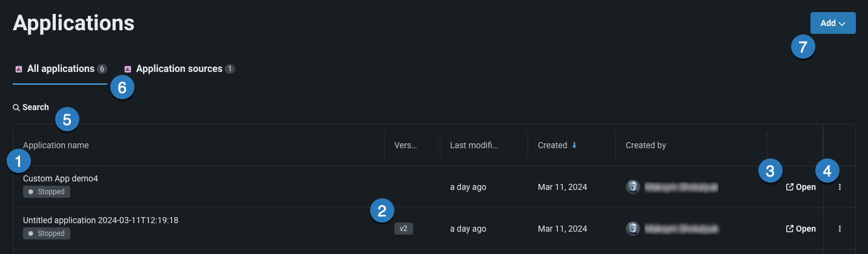Click the v2 version badge
868x254 pixels.
coord(403,229)
